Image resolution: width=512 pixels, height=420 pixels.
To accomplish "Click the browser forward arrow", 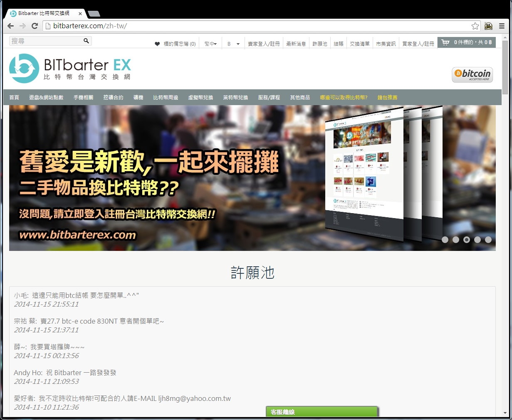I will pyautogui.click(x=22, y=26).
